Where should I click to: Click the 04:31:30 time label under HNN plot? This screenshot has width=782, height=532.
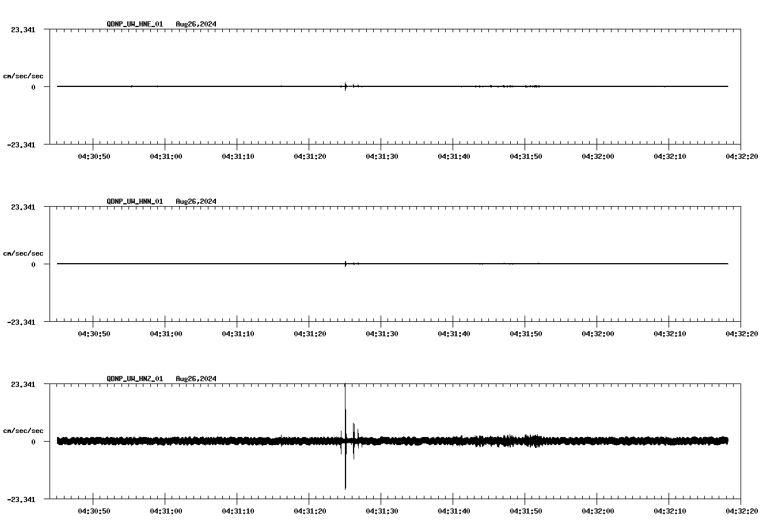click(x=382, y=334)
